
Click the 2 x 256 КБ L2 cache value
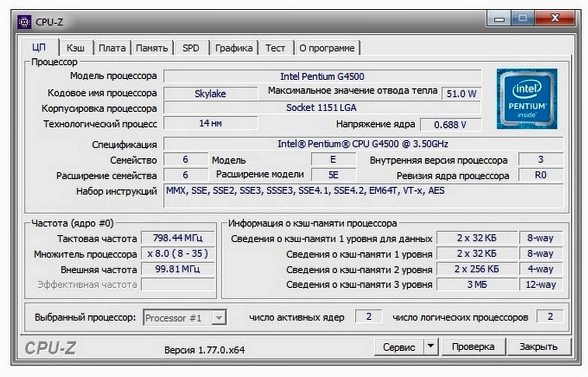[477, 269]
